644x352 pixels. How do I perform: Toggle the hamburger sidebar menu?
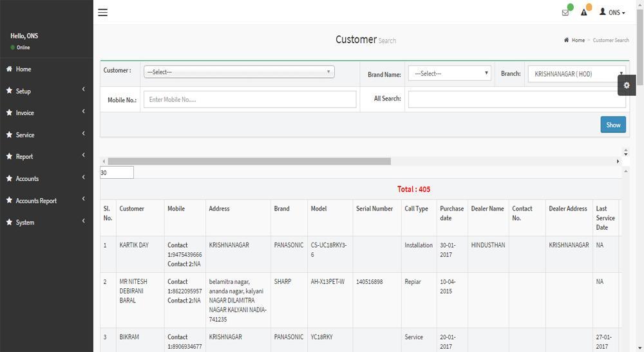(x=102, y=12)
